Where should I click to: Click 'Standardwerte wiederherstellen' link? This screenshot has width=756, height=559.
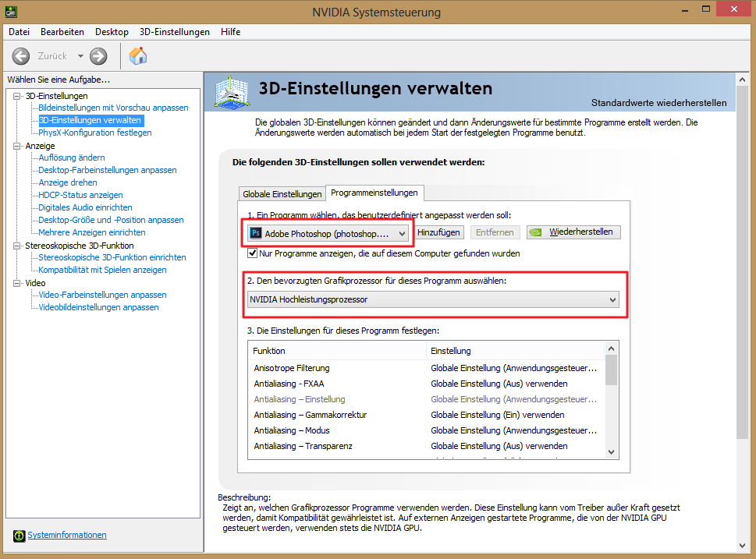point(658,103)
